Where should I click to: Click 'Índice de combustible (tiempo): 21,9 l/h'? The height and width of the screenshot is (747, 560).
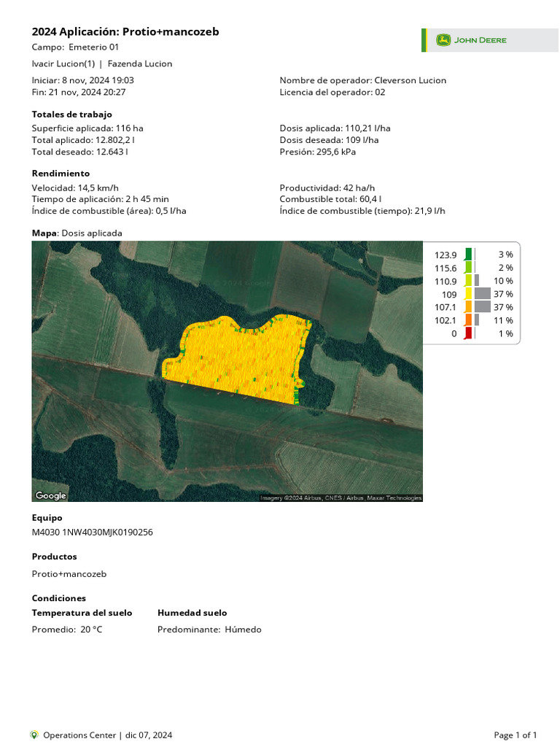click(x=362, y=211)
